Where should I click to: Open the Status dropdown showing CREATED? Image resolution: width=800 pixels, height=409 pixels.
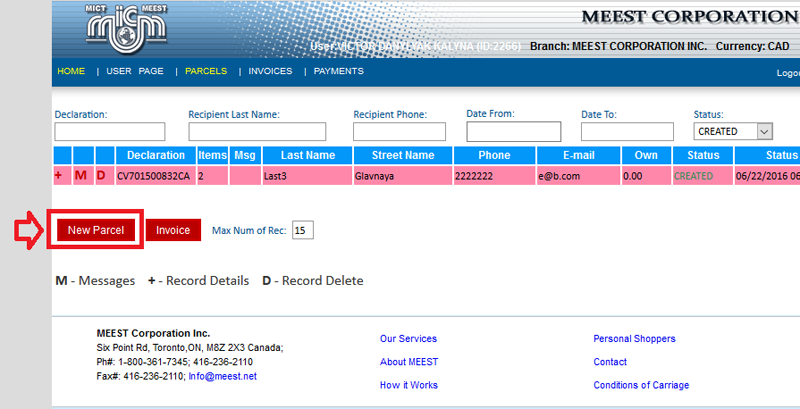(733, 132)
